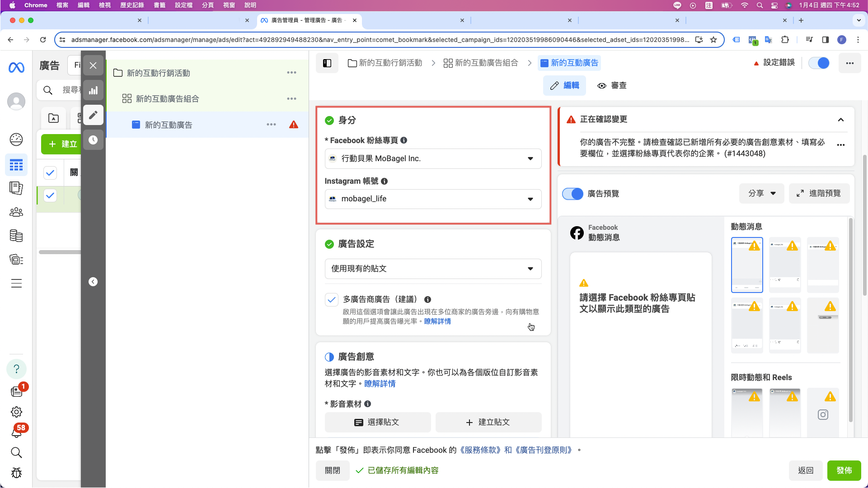Open Campaigns table grid icon
This screenshot has height=488, width=868.
click(16, 165)
